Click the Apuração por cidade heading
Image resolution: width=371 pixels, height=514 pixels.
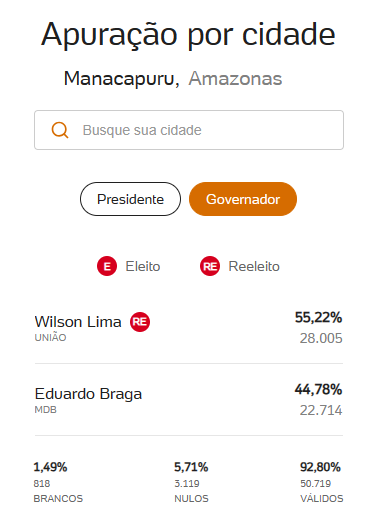(x=188, y=35)
